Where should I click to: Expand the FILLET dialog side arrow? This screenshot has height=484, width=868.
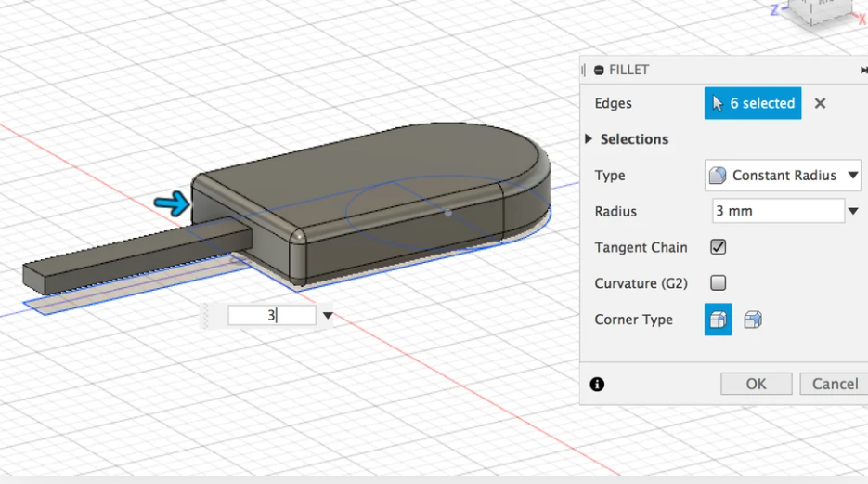(x=863, y=71)
